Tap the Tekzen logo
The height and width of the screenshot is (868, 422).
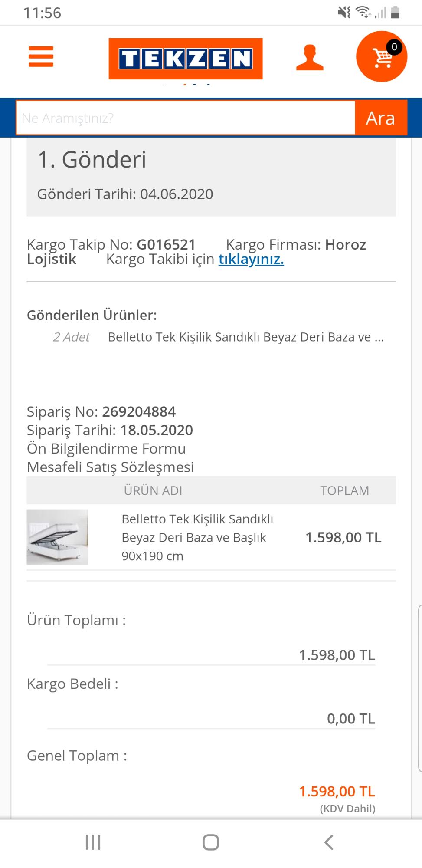[185, 59]
